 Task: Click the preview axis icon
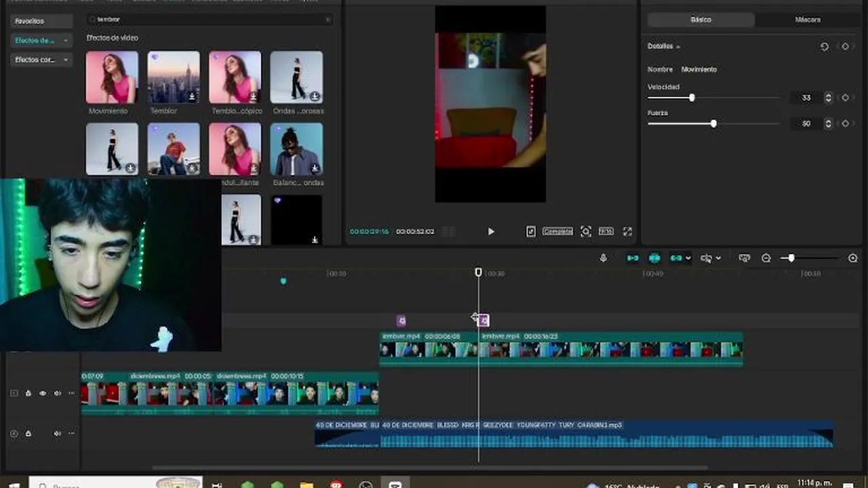coord(707,258)
